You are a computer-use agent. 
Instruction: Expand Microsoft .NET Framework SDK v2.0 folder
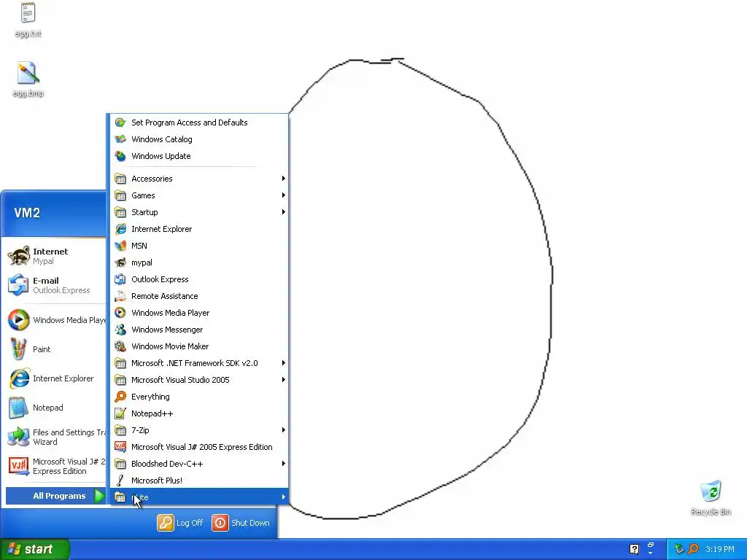click(198, 363)
